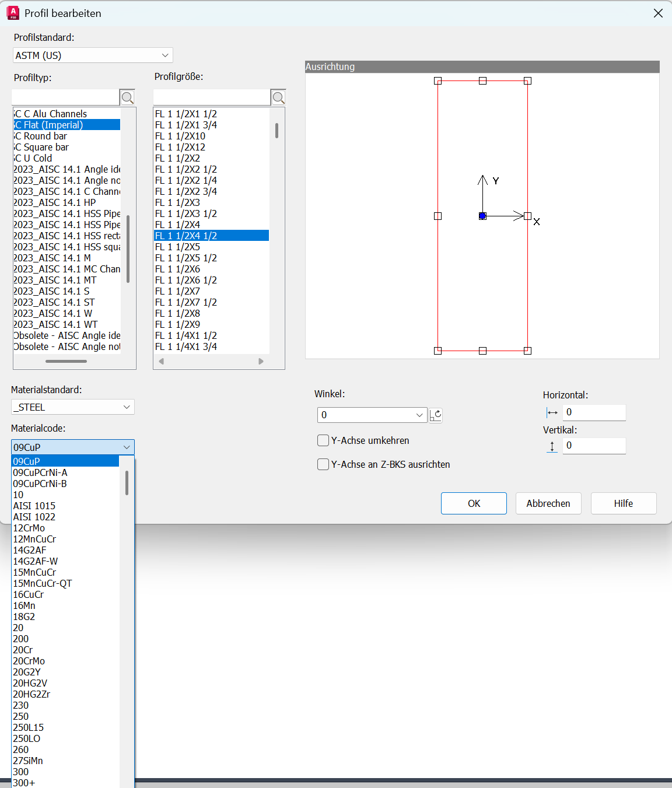The height and width of the screenshot is (788, 672).
Task: Click the Profilgröße search magnifier icon
Action: click(278, 97)
